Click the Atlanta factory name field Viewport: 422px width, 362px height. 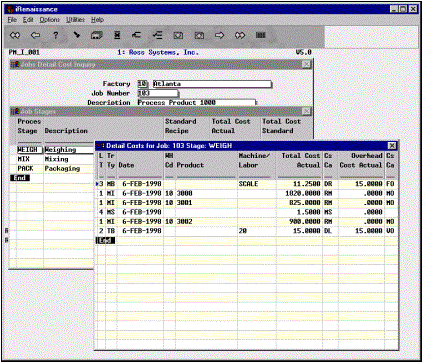point(212,84)
